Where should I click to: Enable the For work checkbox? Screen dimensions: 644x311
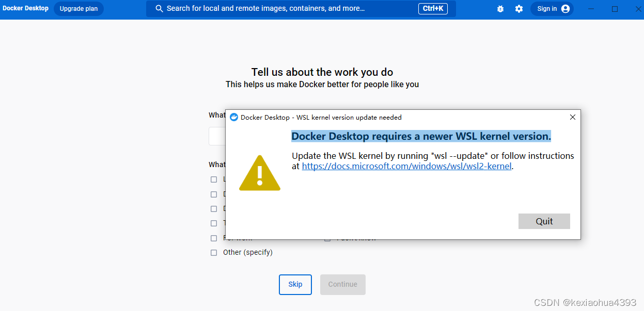214,238
